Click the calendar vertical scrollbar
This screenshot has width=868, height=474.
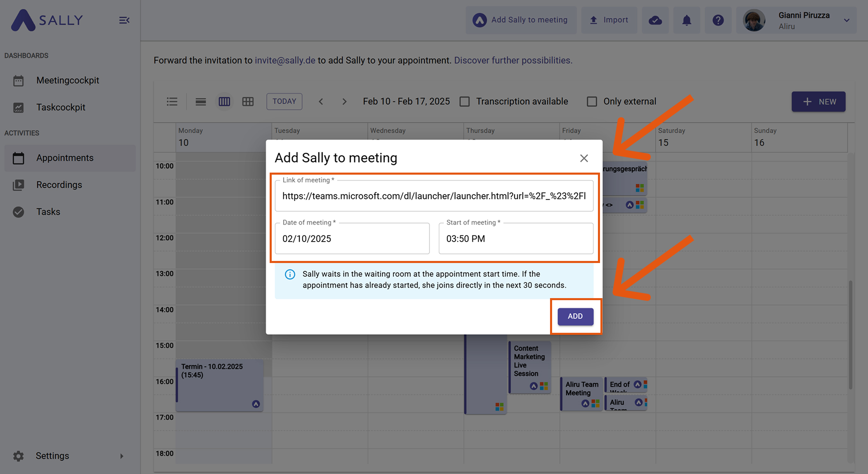tap(851, 334)
